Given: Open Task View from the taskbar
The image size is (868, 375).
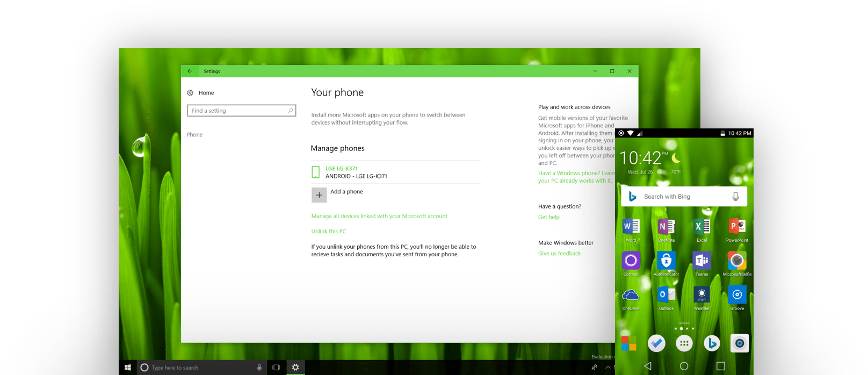Looking at the screenshot, I should (x=276, y=367).
